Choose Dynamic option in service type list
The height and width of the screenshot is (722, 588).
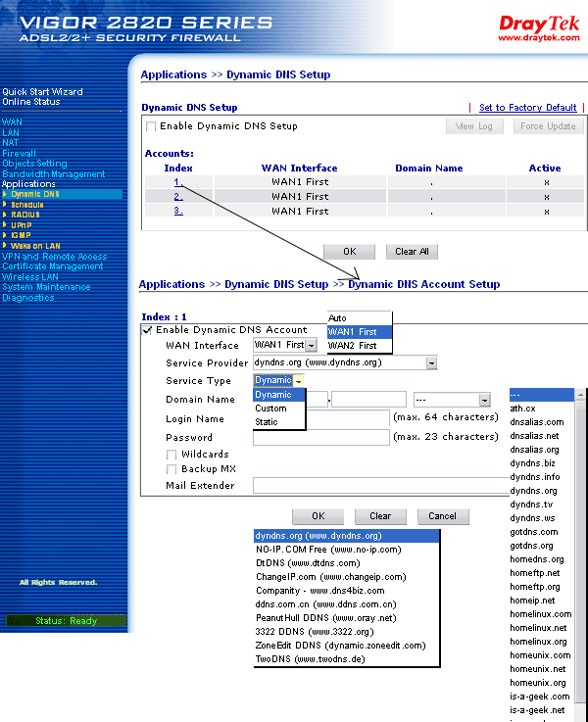(x=279, y=395)
